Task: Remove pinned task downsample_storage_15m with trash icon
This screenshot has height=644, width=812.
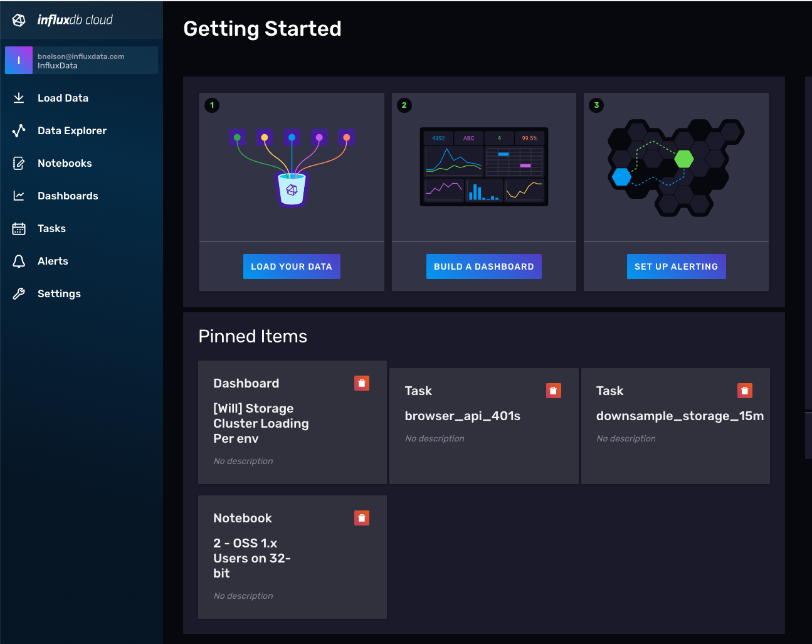Action: pyautogui.click(x=744, y=390)
